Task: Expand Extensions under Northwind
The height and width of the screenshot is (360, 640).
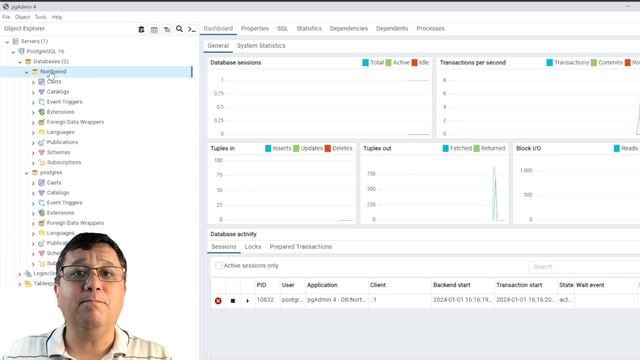Action: (x=33, y=112)
